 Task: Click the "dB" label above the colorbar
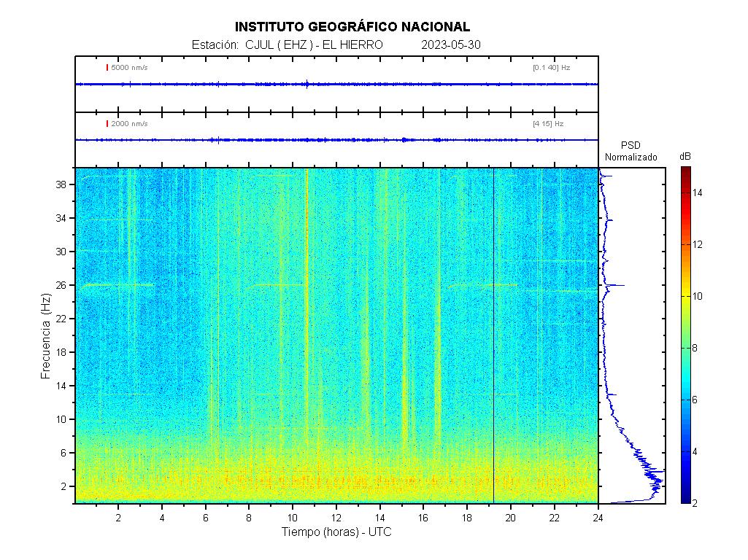click(685, 157)
